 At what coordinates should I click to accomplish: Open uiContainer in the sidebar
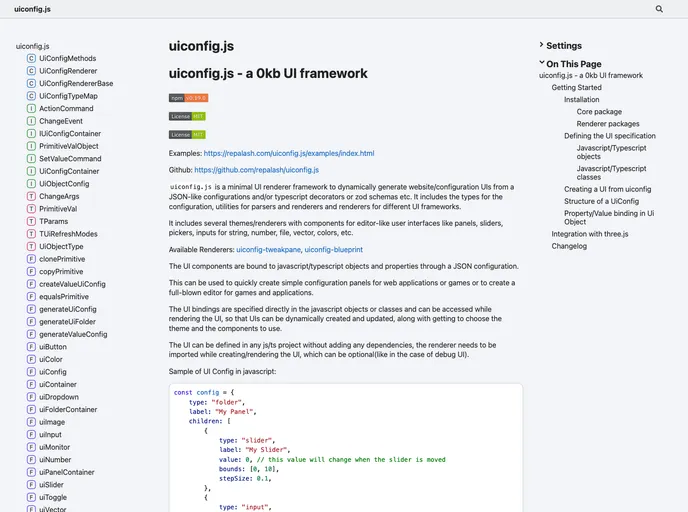(57, 384)
